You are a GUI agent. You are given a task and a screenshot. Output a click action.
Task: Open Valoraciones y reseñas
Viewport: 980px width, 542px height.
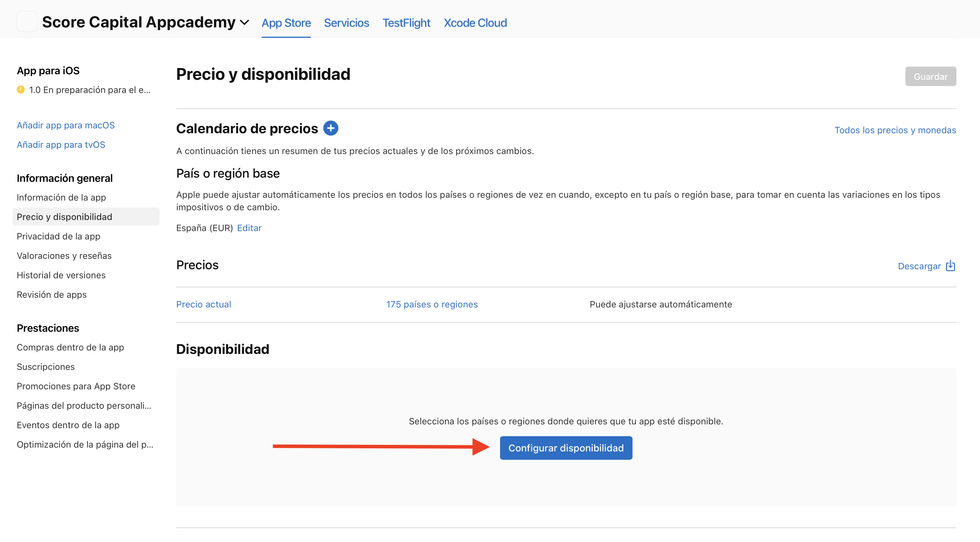point(64,256)
